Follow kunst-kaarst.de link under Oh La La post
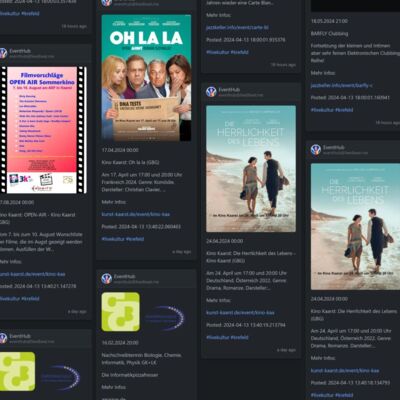The height and width of the screenshot is (400, 400). click(136, 214)
